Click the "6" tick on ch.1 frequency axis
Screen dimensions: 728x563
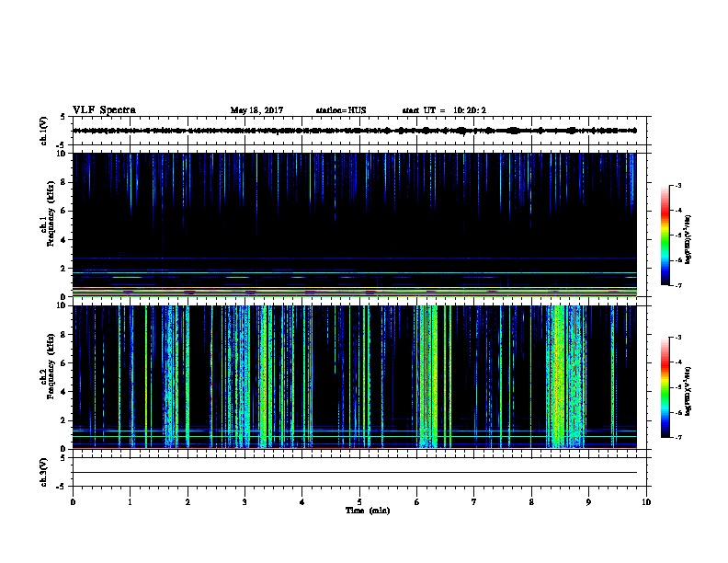(63, 211)
